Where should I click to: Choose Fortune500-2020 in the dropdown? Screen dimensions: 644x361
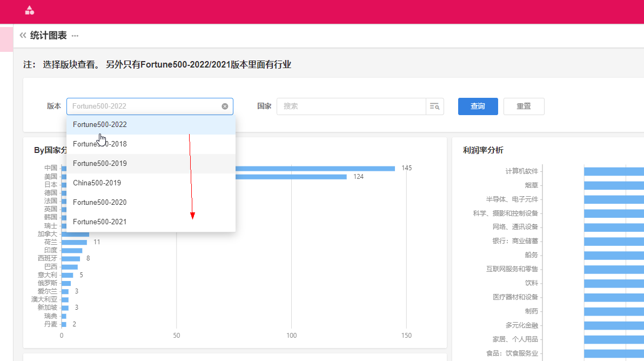pos(100,203)
